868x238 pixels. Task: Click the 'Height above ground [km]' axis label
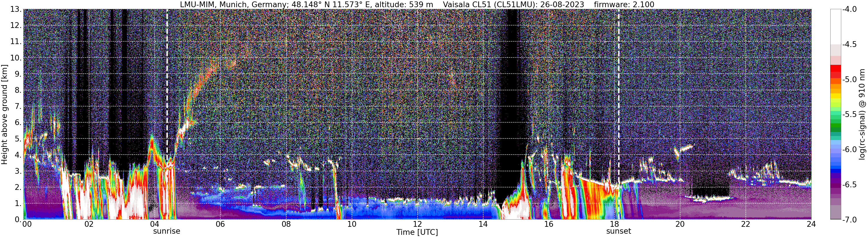click(4, 114)
